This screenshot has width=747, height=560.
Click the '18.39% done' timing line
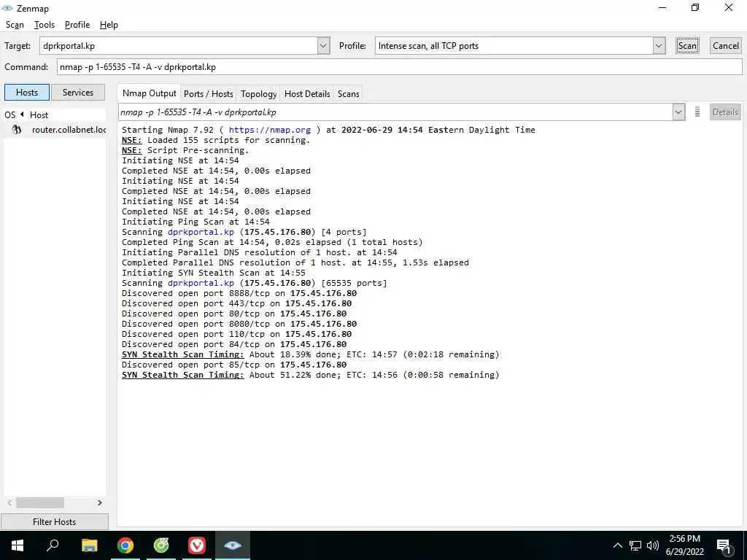310,354
